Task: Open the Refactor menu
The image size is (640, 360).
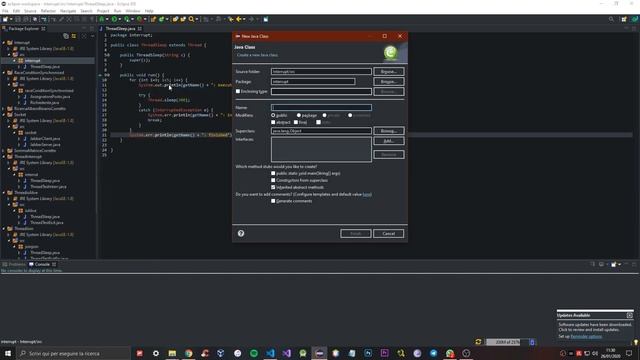Action: coord(48,11)
